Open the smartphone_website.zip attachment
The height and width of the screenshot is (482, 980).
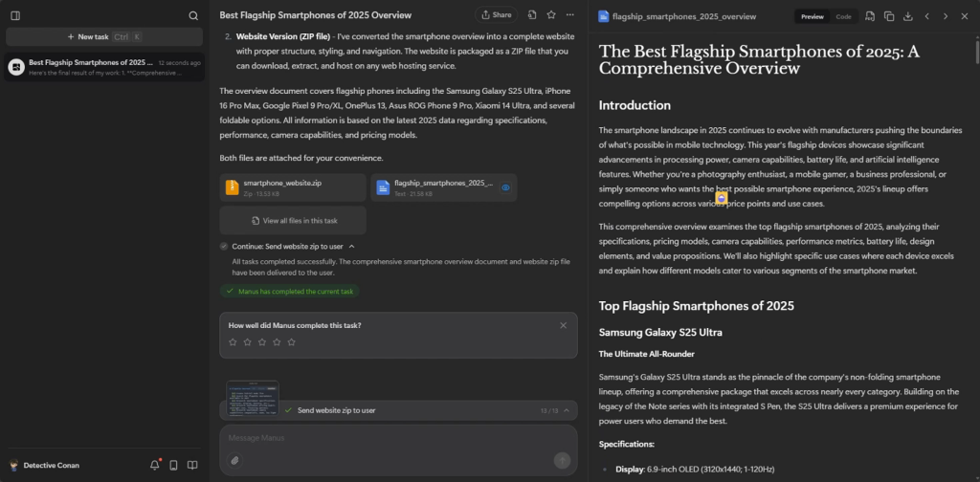293,188
